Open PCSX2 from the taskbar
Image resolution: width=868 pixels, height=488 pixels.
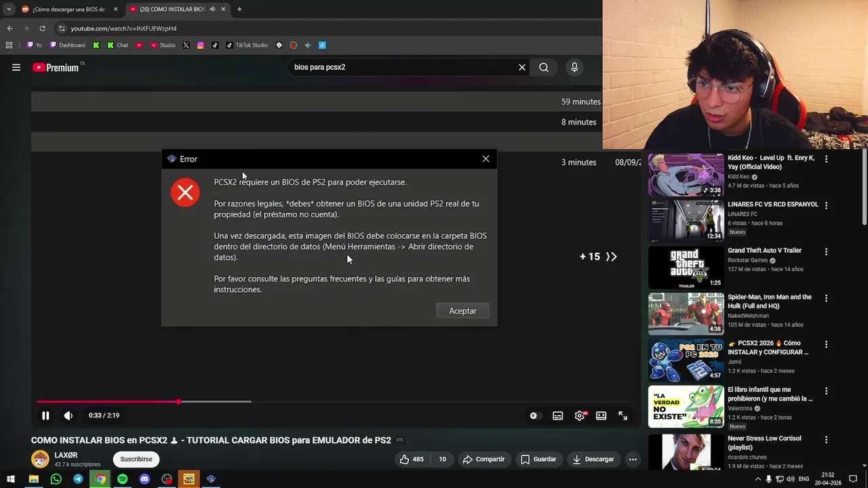pos(211,479)
